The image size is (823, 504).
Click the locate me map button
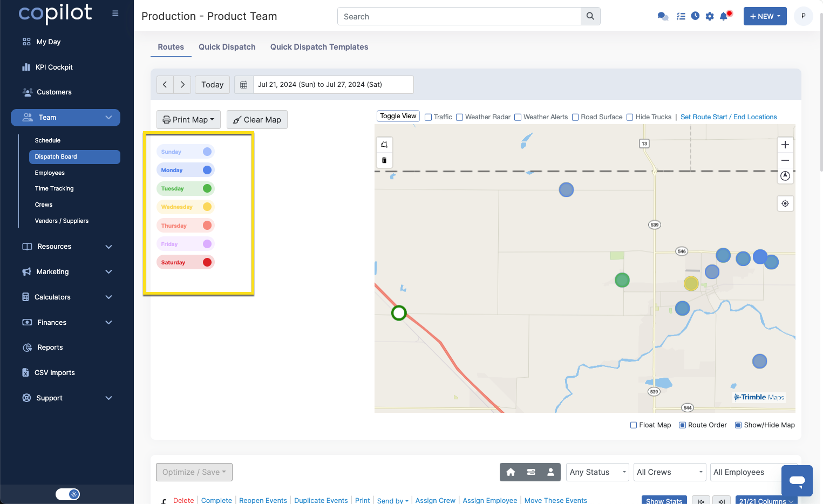[785, 203]
